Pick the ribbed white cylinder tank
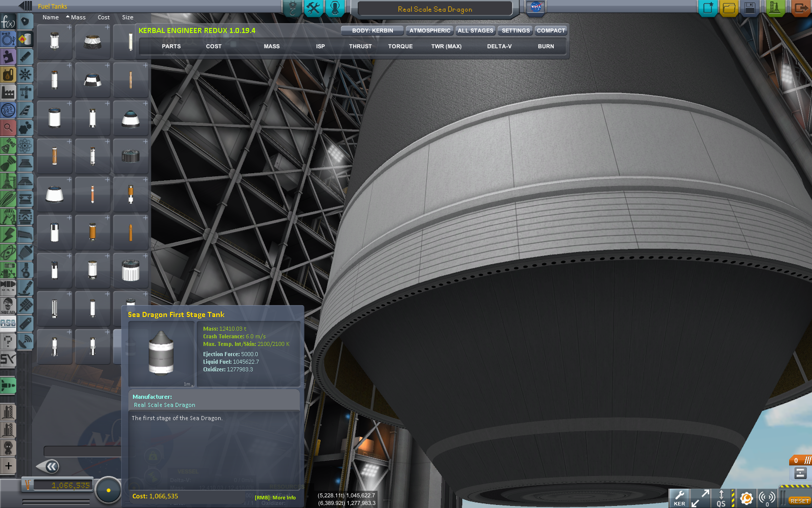 131,270
